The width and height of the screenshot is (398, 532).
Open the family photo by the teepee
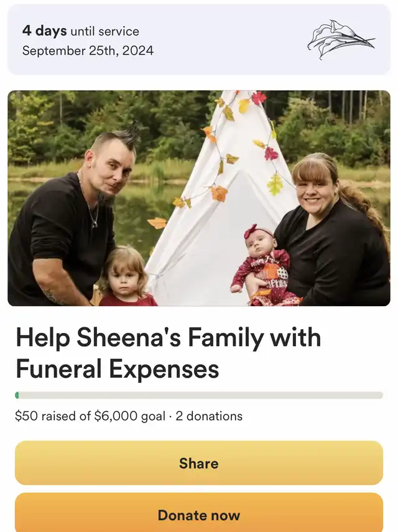[x=198, y=198]
